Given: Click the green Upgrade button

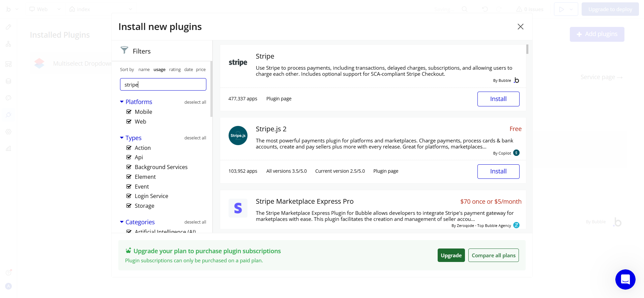Looking at the screenshot, I should pos(451,255).
